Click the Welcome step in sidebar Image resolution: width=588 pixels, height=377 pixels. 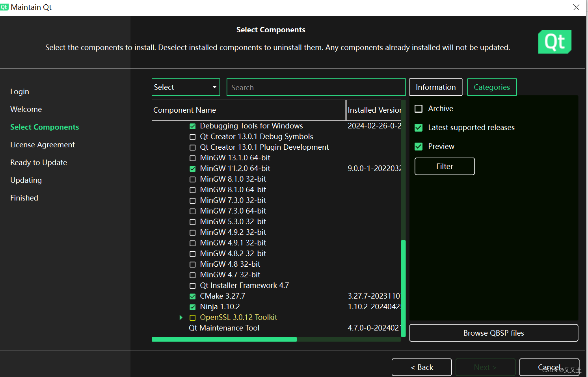click(26, 109)
